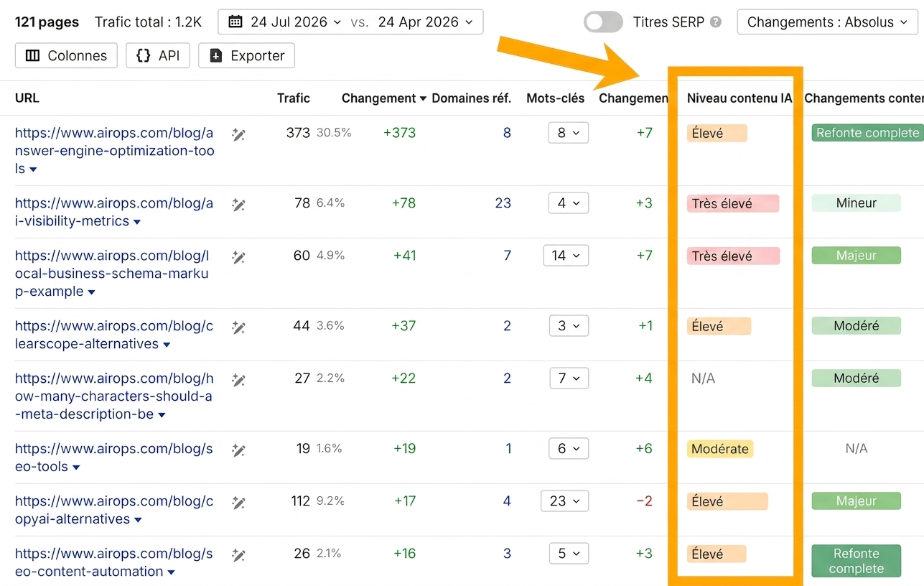The image size is (924, 586).
Task: Click the Modérate AI content level badge
Action: 720,449
